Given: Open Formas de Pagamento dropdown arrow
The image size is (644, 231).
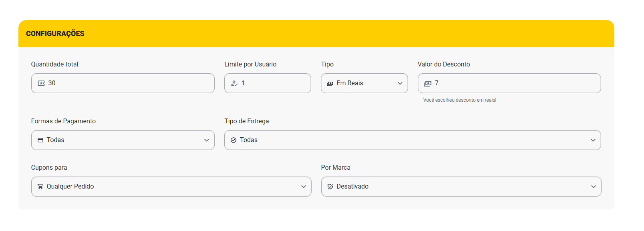Looking at the screenshot, I should point(207,140).
